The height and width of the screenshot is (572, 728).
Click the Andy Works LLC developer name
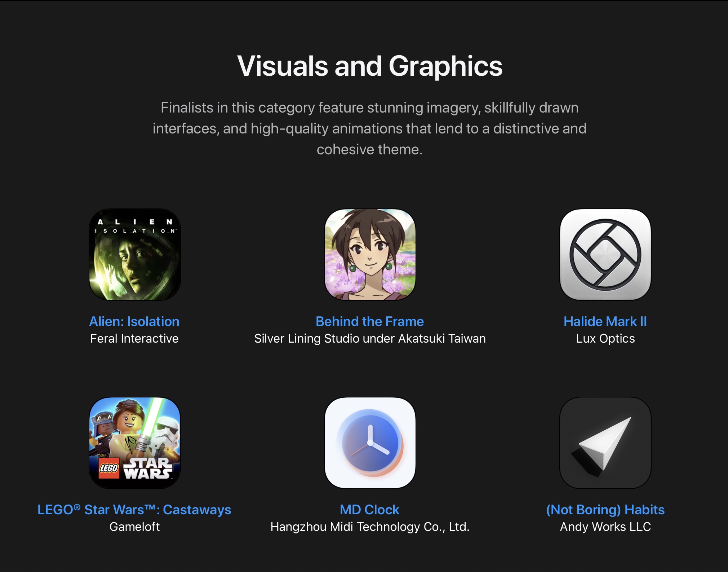pos(605,527)
